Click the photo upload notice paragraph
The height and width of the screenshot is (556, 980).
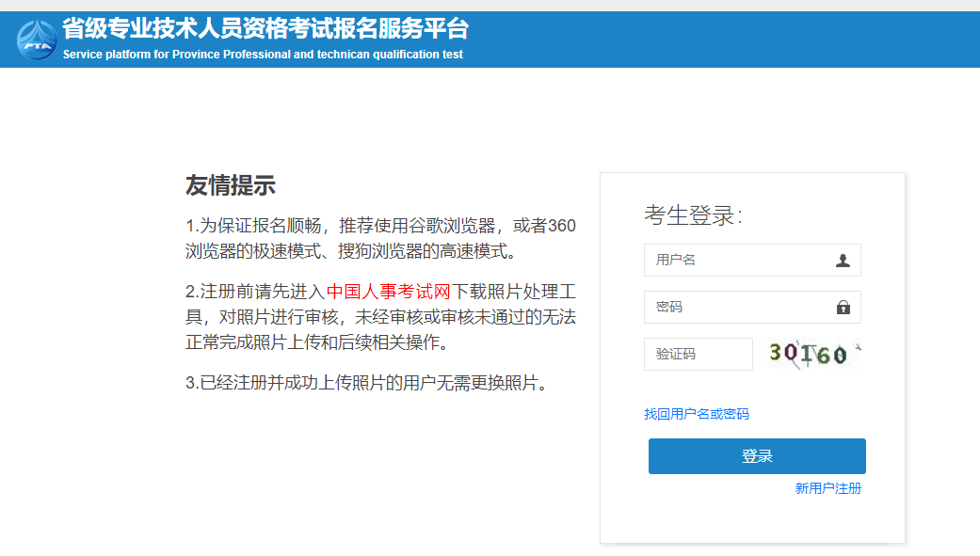377,315
